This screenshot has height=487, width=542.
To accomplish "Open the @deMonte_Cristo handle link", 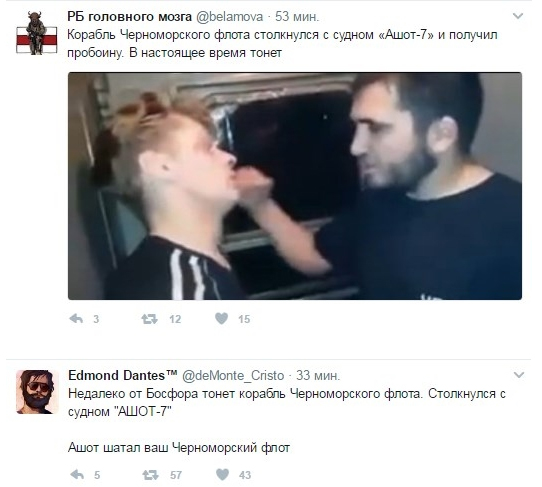I will click(233, 375).
